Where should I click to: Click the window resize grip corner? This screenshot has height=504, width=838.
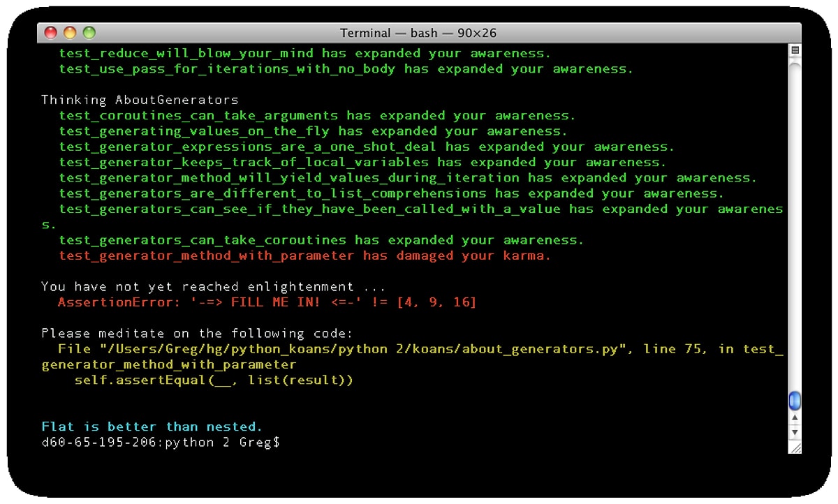[x=795, y=447]
